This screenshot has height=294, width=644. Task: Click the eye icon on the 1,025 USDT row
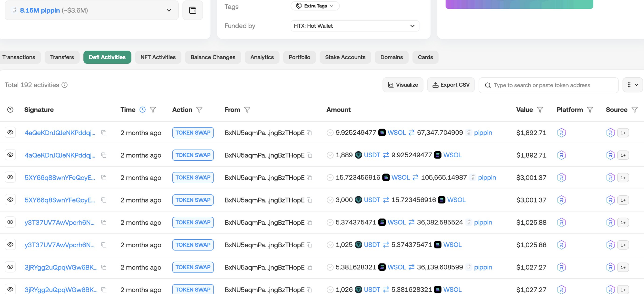pos(10,244)
